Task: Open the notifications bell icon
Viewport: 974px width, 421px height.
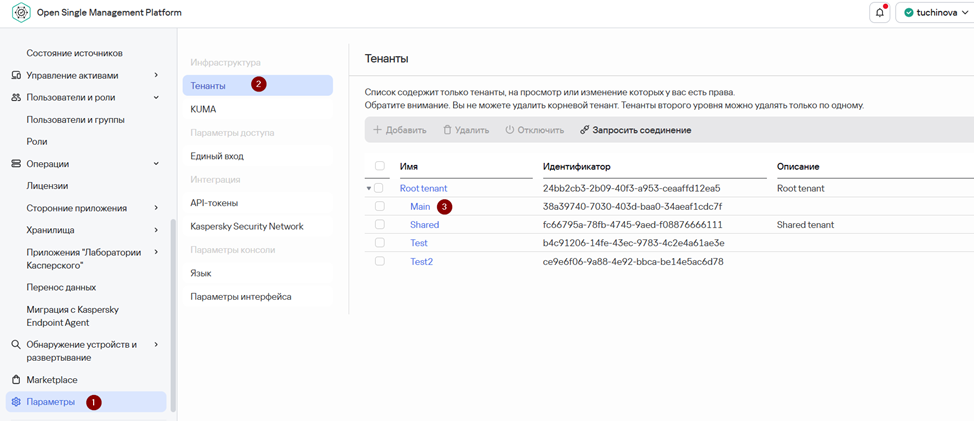Action: (880, 12)
